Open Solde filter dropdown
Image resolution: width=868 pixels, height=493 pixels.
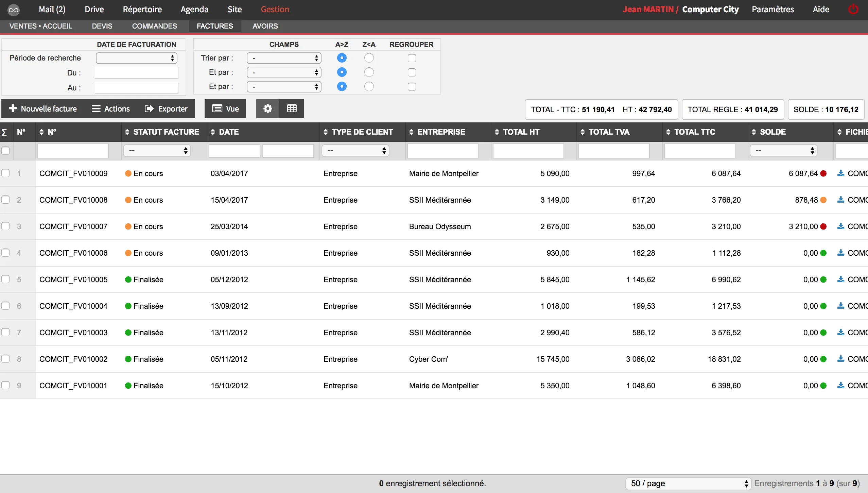[784, 151]
